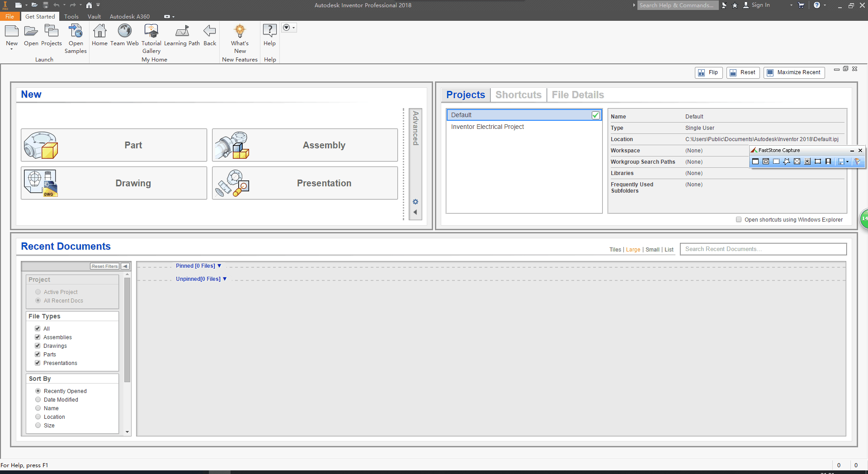868x474 pixels.
Task: Switch to the Shortcuts tab
Action: (x=518, y=95)
